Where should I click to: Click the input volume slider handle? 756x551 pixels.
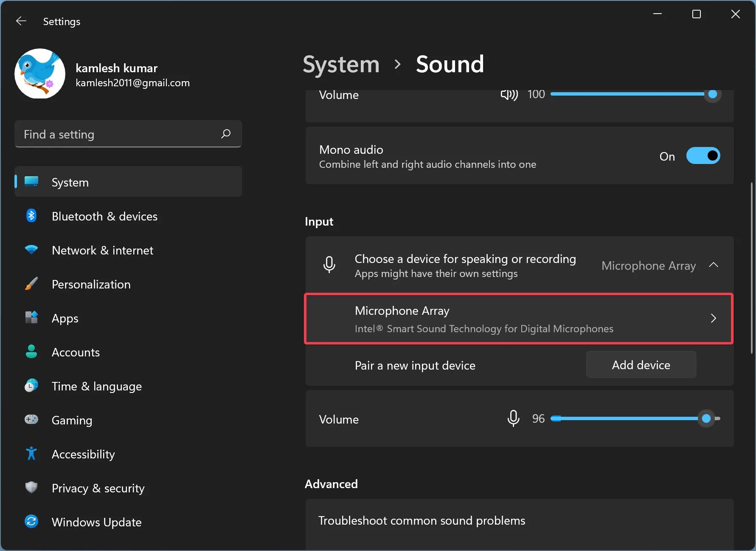point(706,418)
